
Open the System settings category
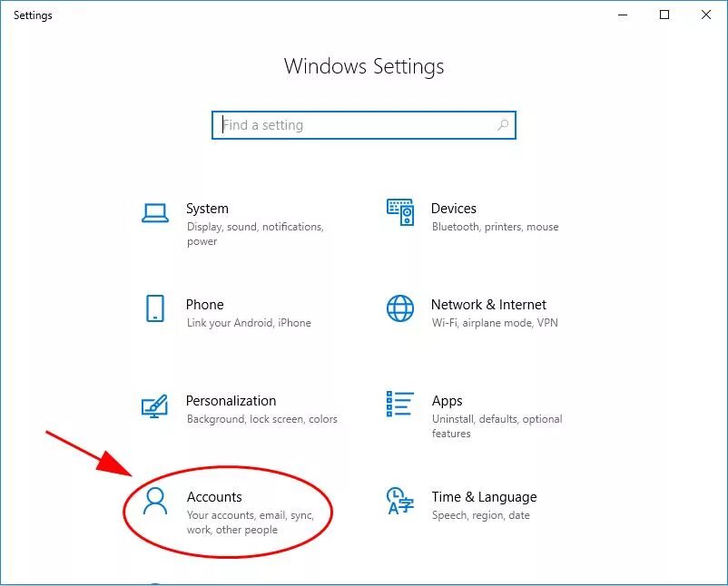(x=207, y=209)
